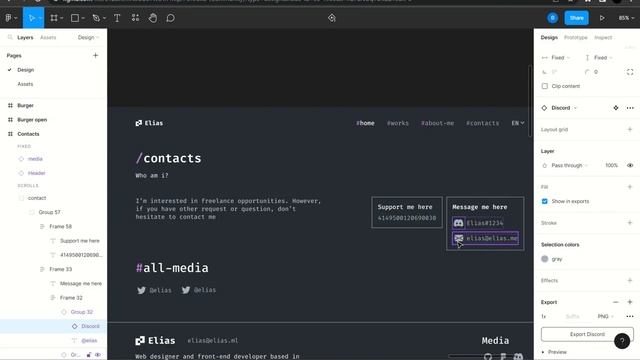Select the Pen tool
This screenshot has width=640, height=360.
coord(96,18)
